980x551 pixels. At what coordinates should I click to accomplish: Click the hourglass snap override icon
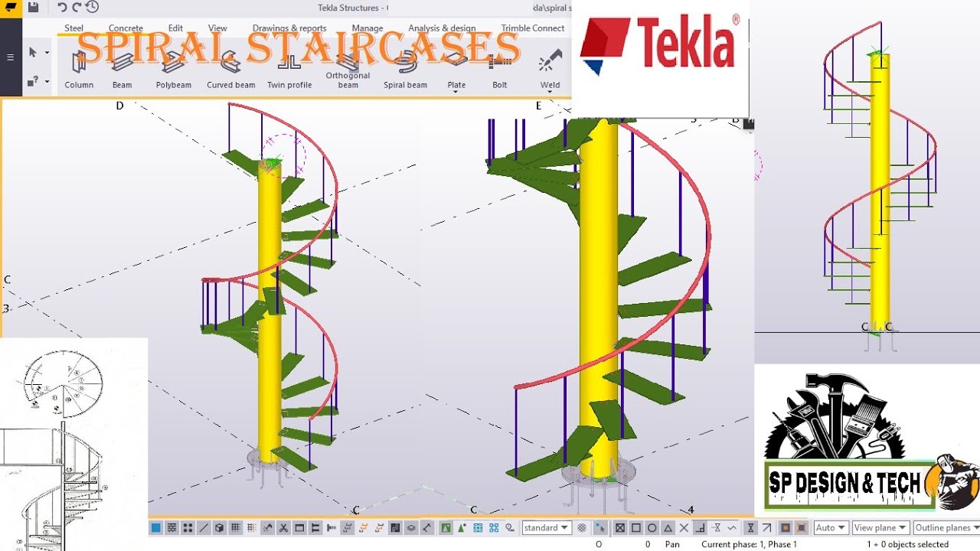[x=750, y=528]
